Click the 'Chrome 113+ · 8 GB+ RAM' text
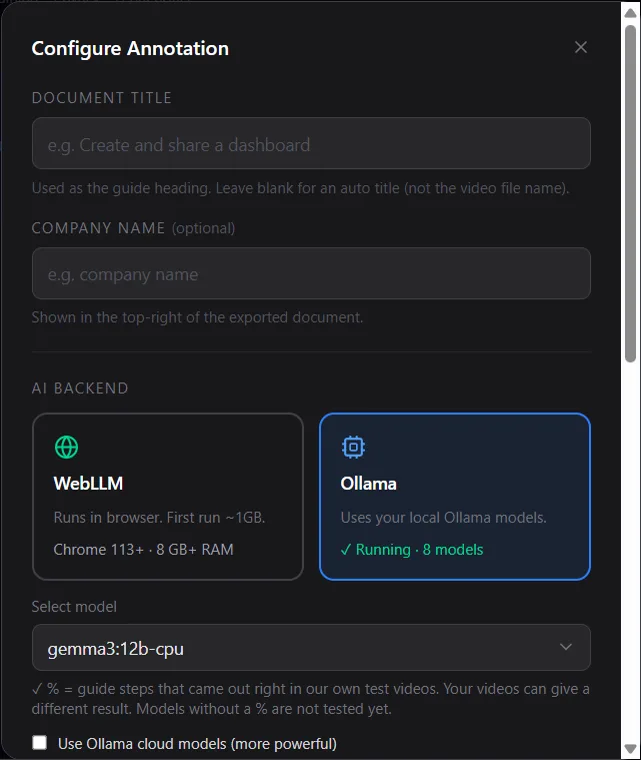The image size is (641, 760). (144, 550)
